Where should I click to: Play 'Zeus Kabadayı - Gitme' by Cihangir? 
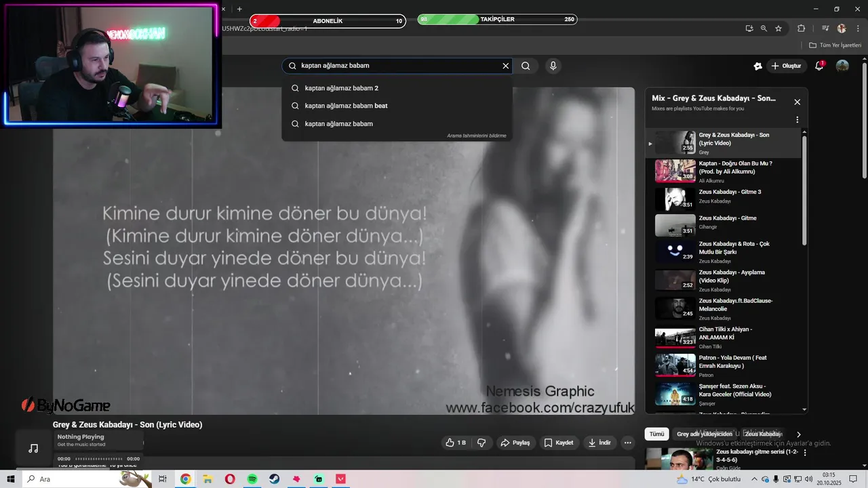point(723,226)
